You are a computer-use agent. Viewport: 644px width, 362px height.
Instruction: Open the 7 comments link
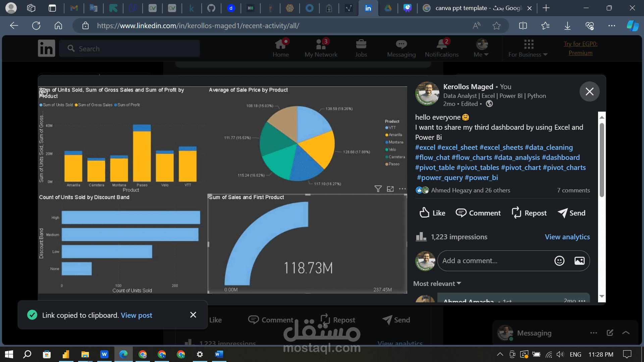point(573,190)
